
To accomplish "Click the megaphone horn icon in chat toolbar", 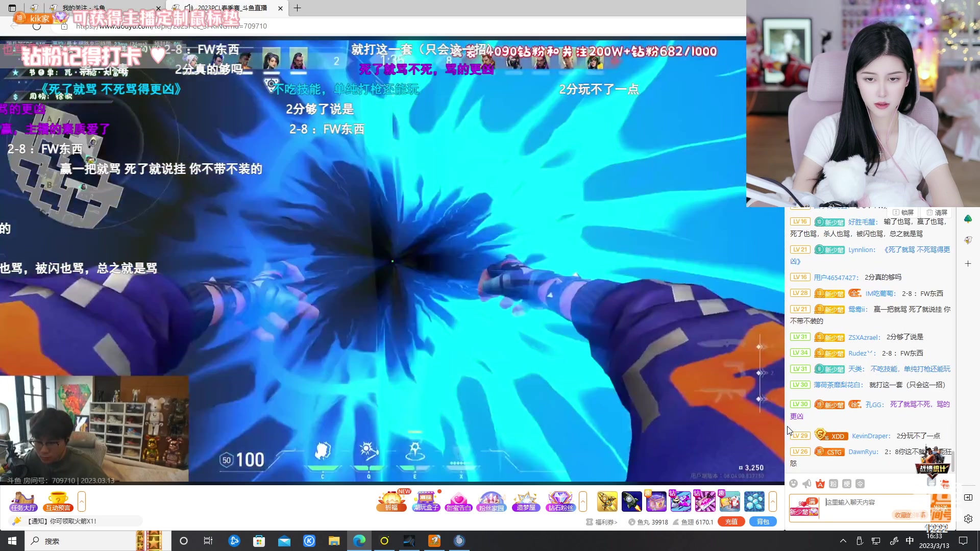I will pos(806,484).
